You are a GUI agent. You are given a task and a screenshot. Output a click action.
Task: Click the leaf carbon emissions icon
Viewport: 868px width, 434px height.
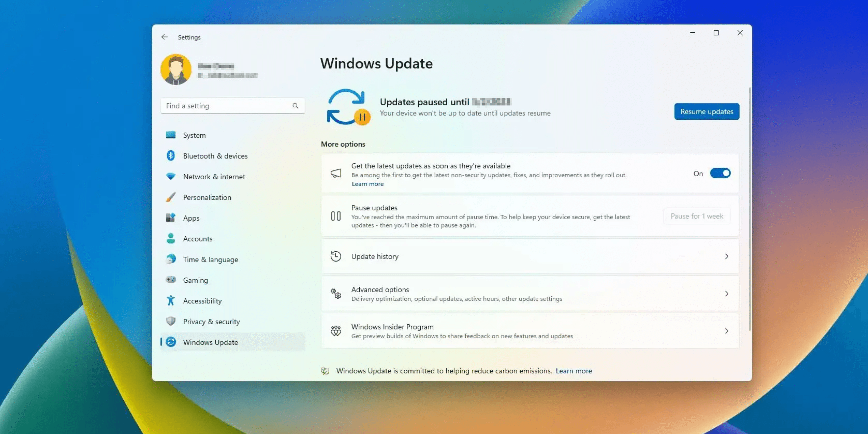tap(325, 371)
